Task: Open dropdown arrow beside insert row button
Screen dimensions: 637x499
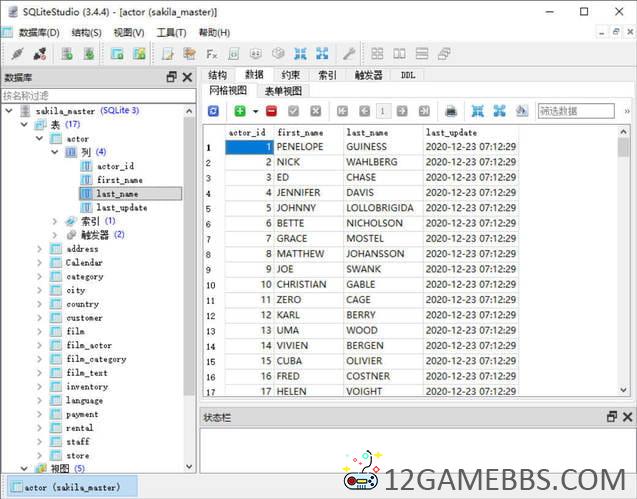Action: point(255,111)
